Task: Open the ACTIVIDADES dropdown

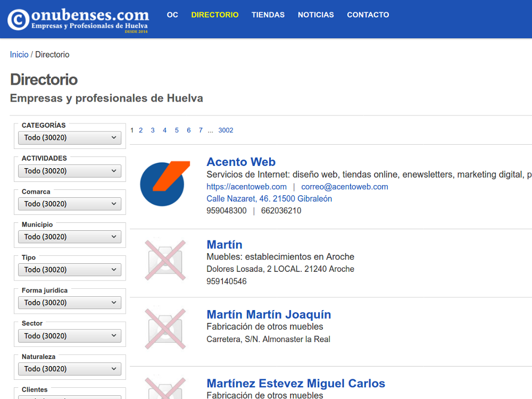Action: pos(70,171)
